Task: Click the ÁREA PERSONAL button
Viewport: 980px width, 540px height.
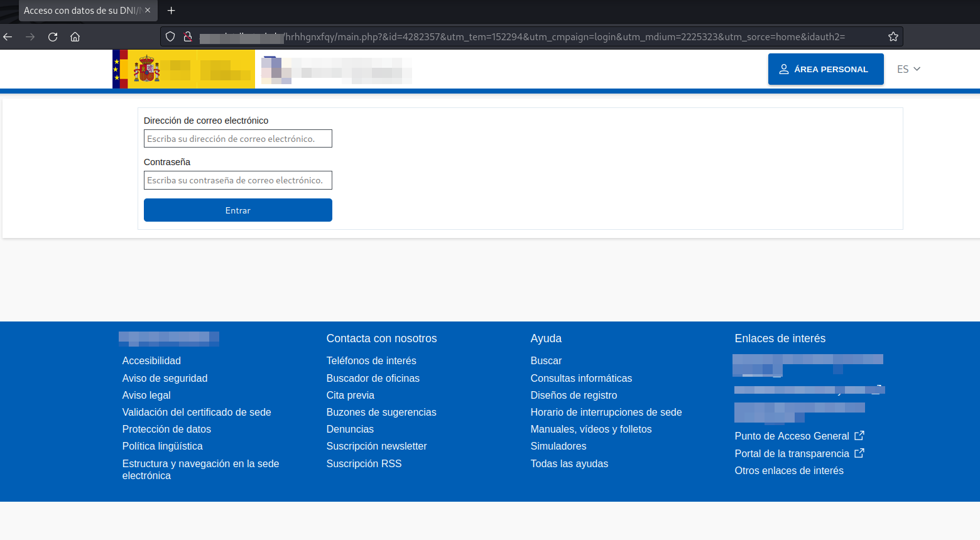Action: point(825,69)
